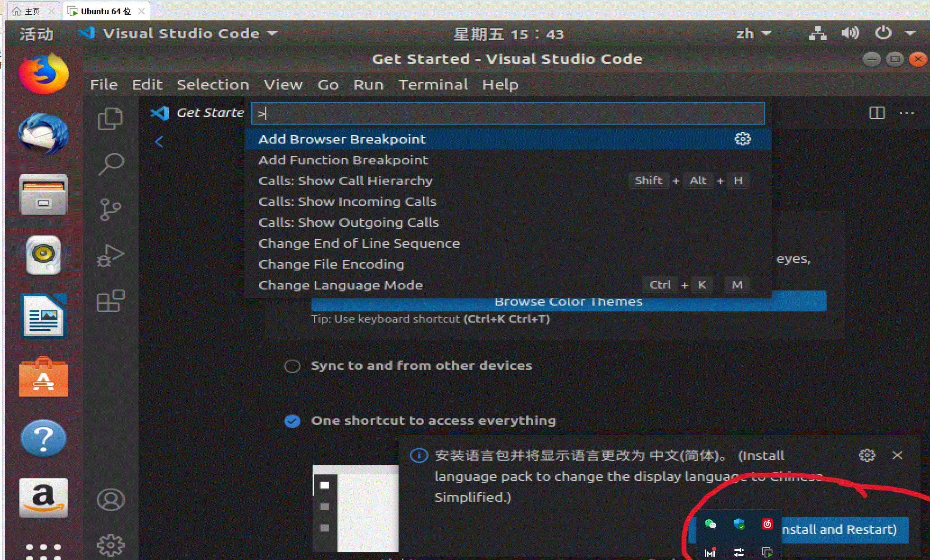The height and width of the screenshot is (560, 930).
Task: Click the red NetEase music tray icon
Action: click(x=767, y=524)
